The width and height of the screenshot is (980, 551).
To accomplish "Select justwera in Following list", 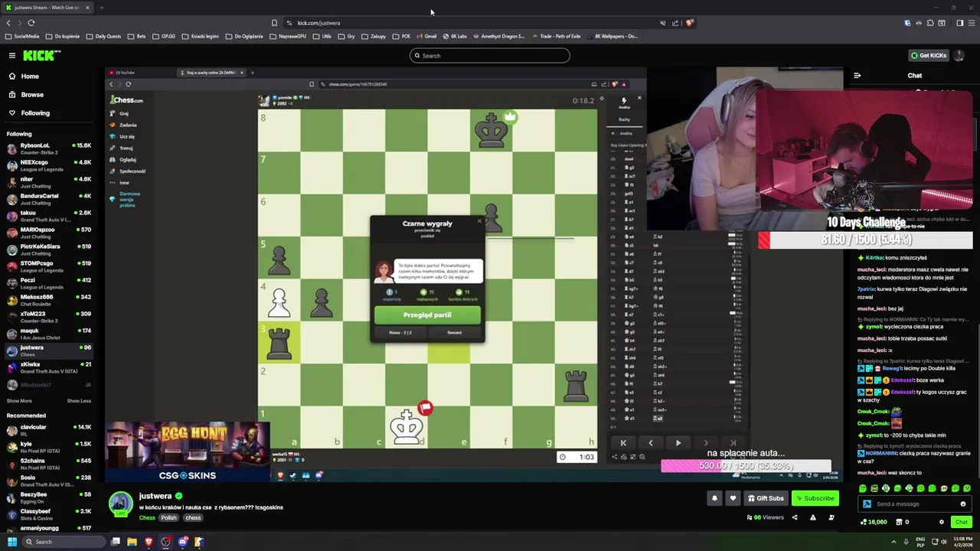I will tap(50, 350).
